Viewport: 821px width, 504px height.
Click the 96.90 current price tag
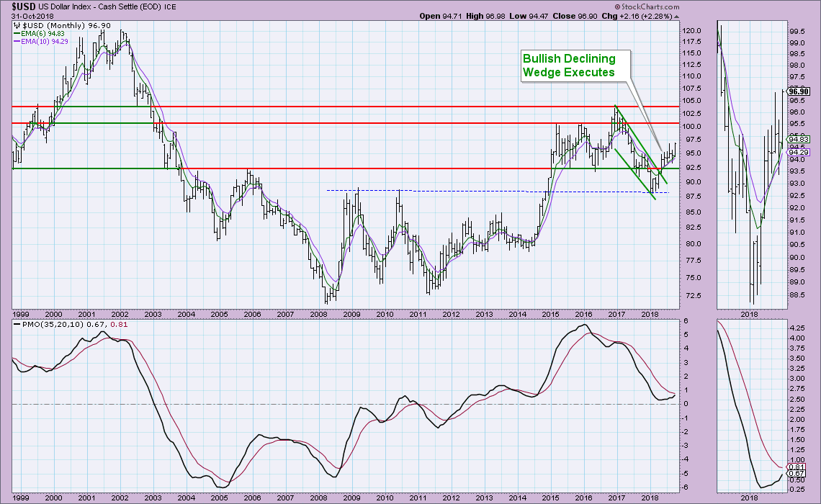[x=799, y=91]
